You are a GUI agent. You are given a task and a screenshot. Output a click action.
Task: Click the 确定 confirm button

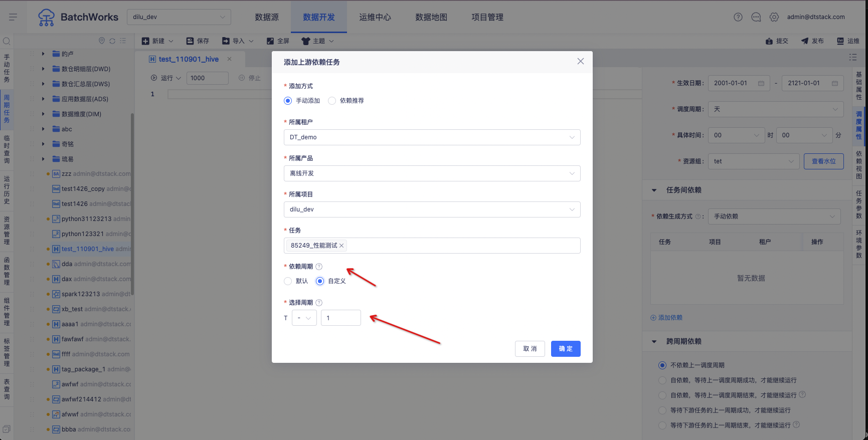point(566,349)
